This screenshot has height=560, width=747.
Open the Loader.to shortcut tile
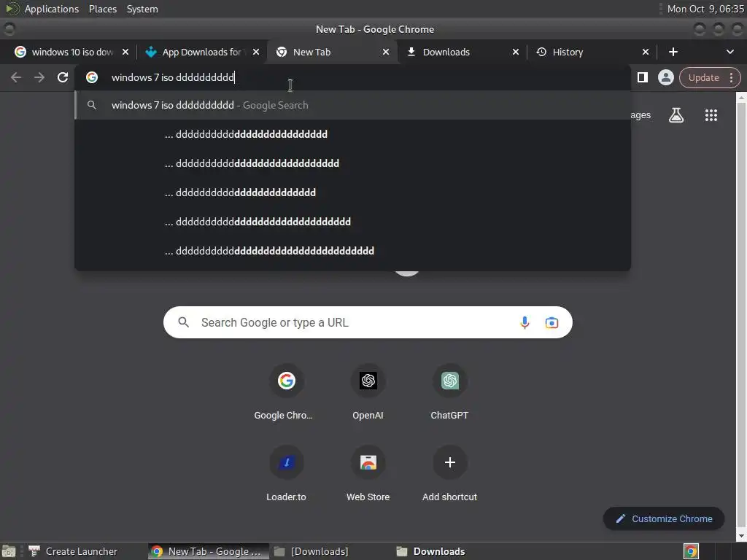tap(286, 475)
